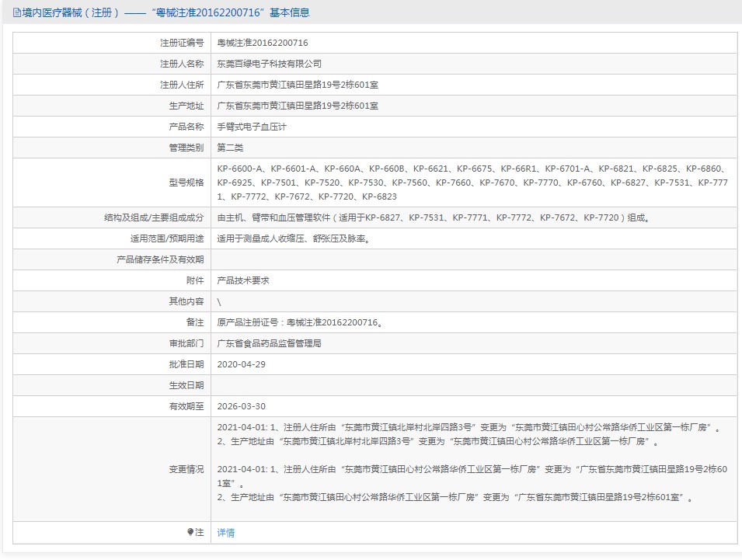
Task: Click the 第二类 category value
Action: (x=231, y=148)
